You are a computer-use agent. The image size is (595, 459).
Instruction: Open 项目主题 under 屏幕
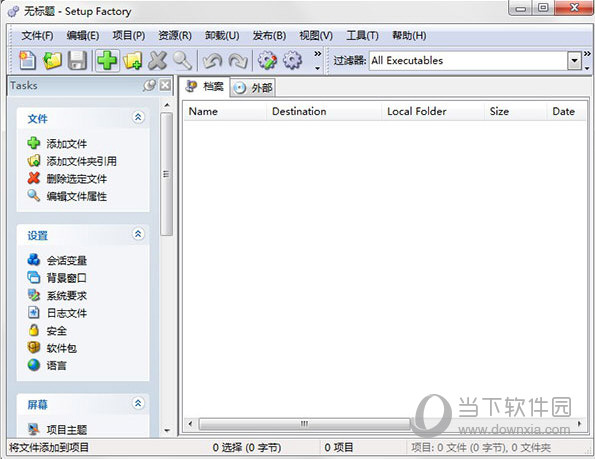57,429
